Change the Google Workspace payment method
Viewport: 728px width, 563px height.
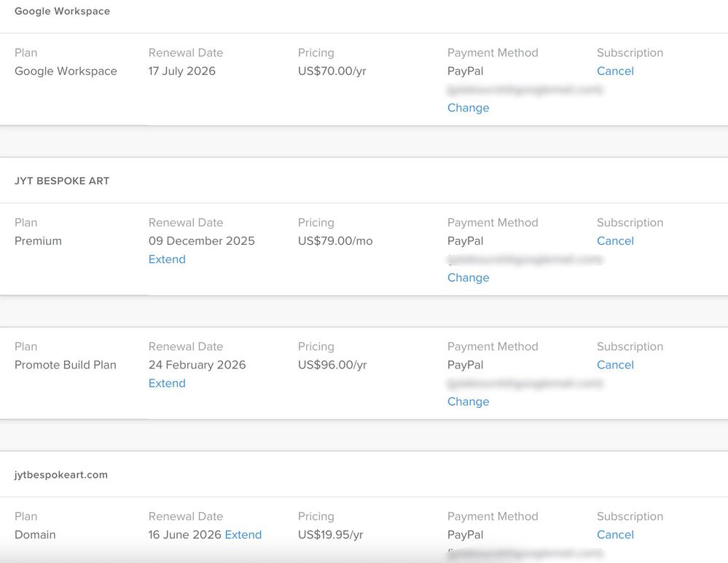click(467, 107)
